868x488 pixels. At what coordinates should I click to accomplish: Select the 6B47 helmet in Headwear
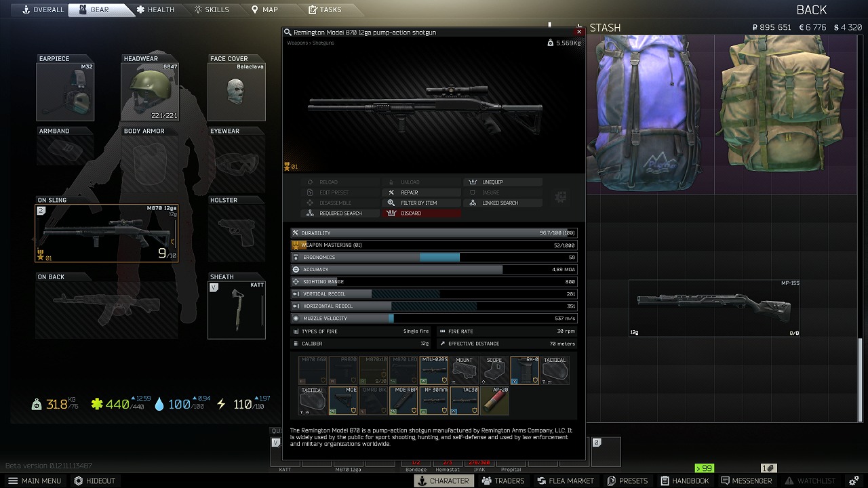[x=150, y=91]
